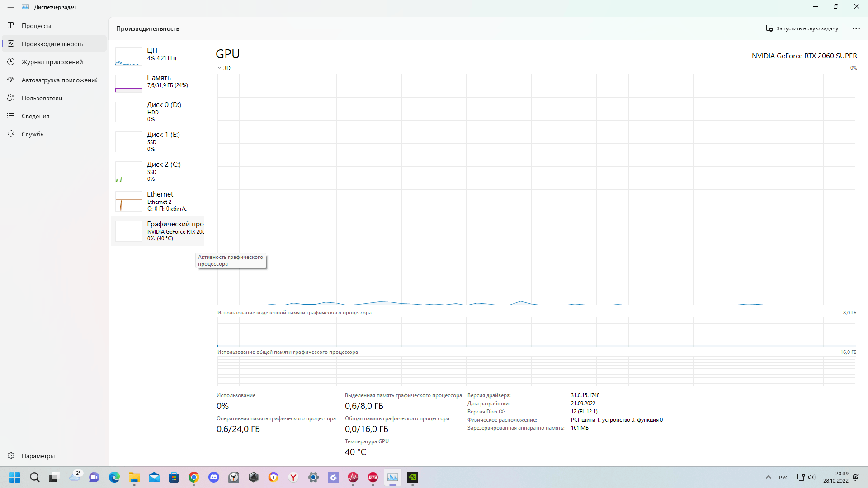This screenshot has height=488, width=868.
Task: Open the gear Settings taskbar icon
Action: coord(313,477)
